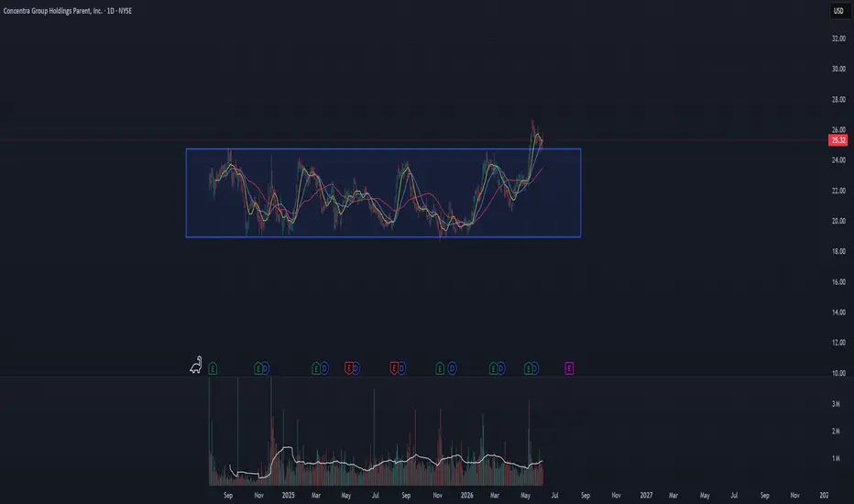Open the dividend marker above May 2026
This screenshot has height=504, width=854.
[535, 369]
